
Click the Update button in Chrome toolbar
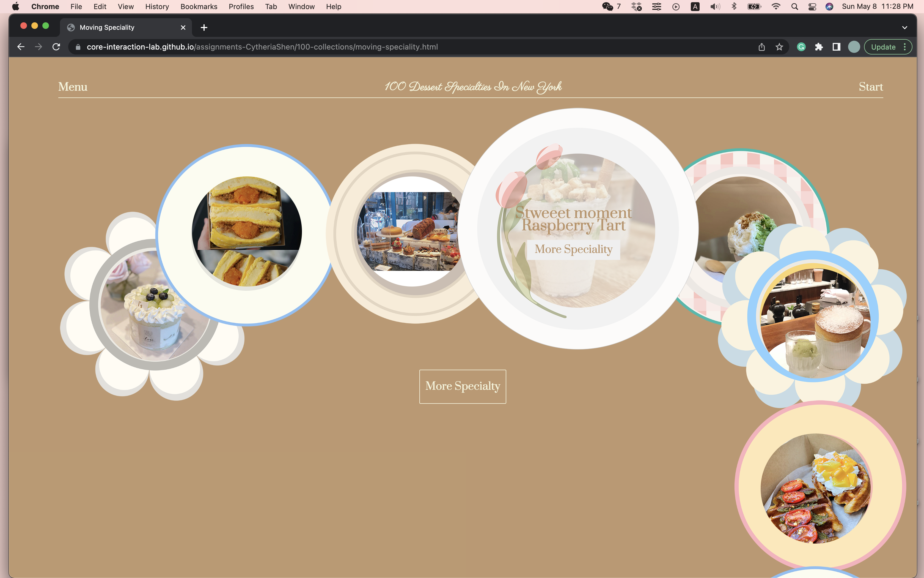coord(888,47)
